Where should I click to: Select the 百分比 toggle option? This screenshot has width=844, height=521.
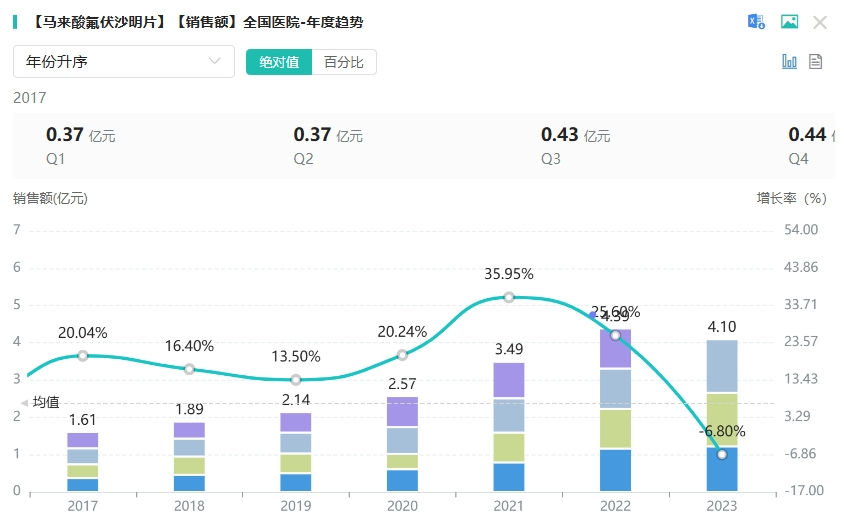coord(343,62)
